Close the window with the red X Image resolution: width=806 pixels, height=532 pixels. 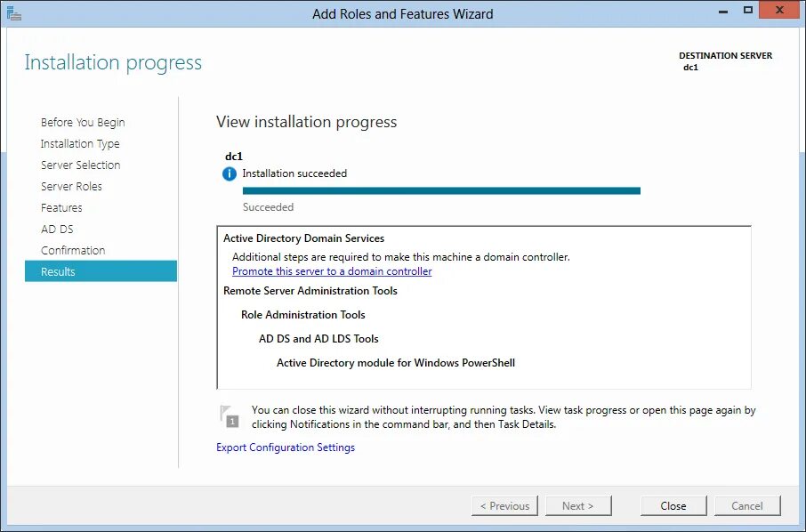780,10
